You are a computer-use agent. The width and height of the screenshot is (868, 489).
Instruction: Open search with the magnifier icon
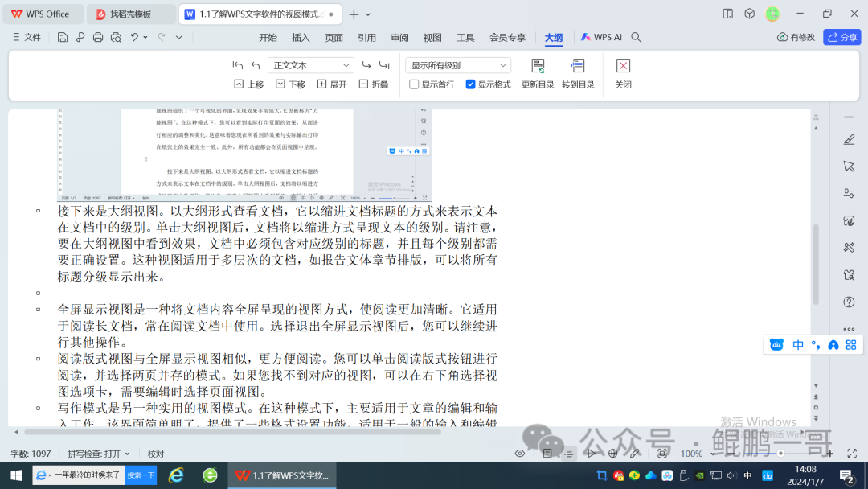pyautogui.click(x=637, y=37)
